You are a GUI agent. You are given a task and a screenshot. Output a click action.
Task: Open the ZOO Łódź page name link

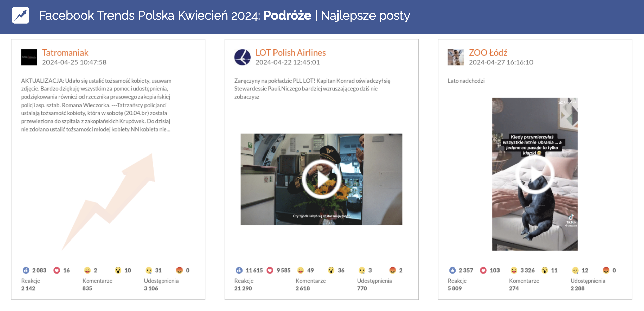488,53
